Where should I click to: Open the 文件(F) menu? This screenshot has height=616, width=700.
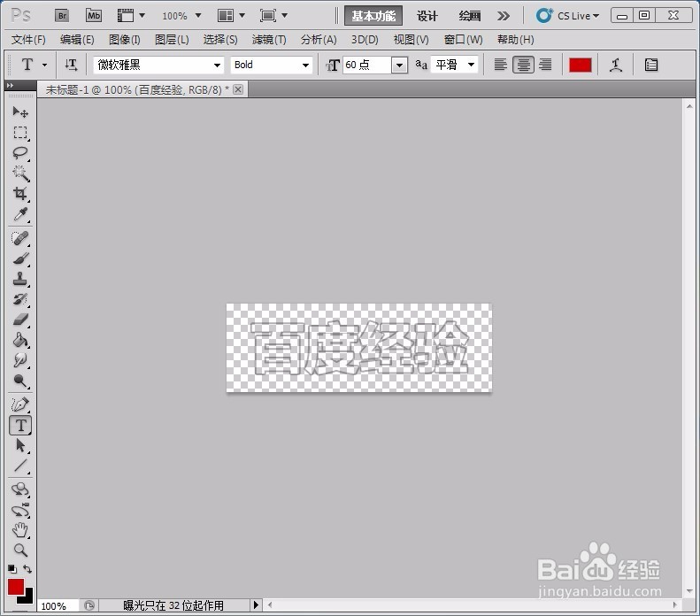pyautogui.click(x=28, y=40)
